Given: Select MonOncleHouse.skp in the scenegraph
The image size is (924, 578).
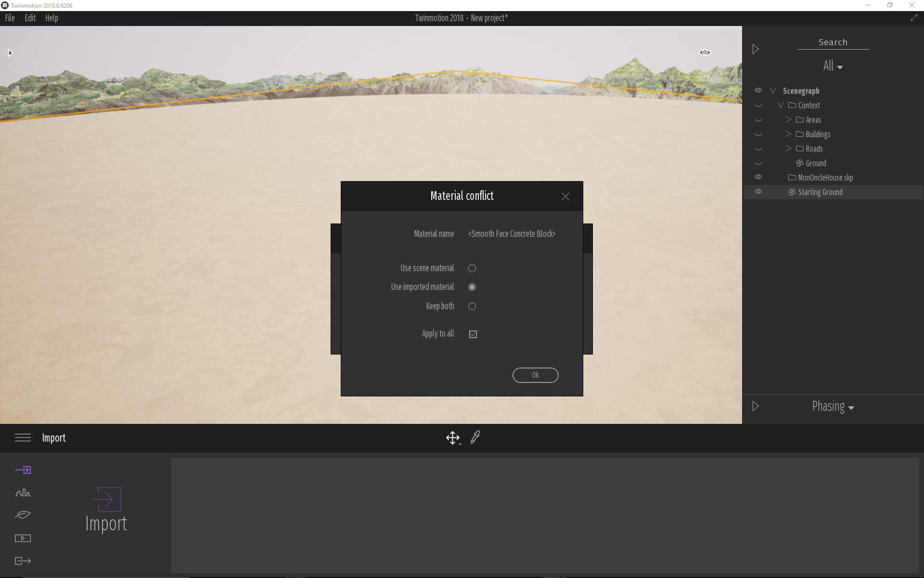Looking at the screenshot, I should coord(825,177).
